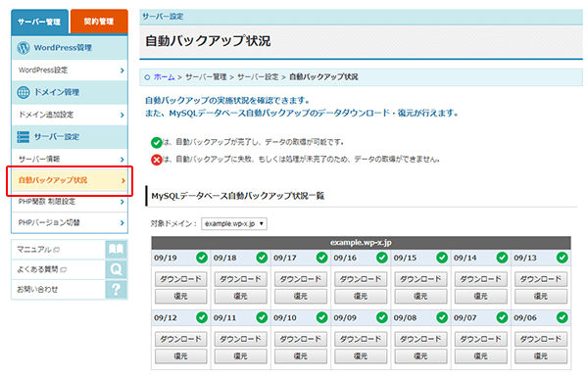Click green check icon for 09/19
The image size is (588, 378).
(x=202, y=258)
